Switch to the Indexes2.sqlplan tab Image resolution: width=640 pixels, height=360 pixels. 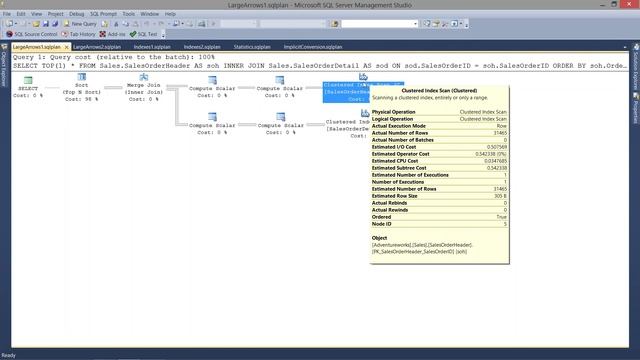[202, 47]
